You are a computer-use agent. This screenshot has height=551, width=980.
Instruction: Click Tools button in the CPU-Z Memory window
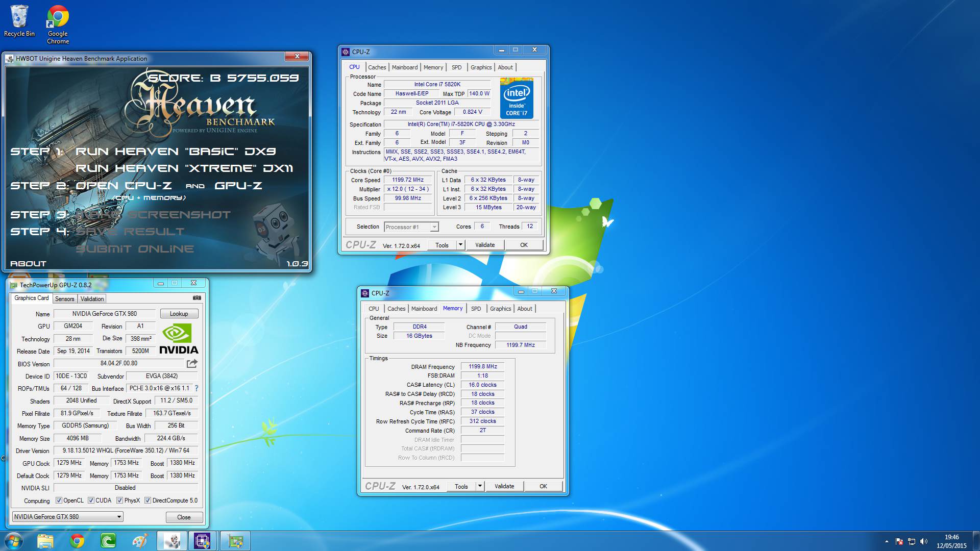point(461,486)
